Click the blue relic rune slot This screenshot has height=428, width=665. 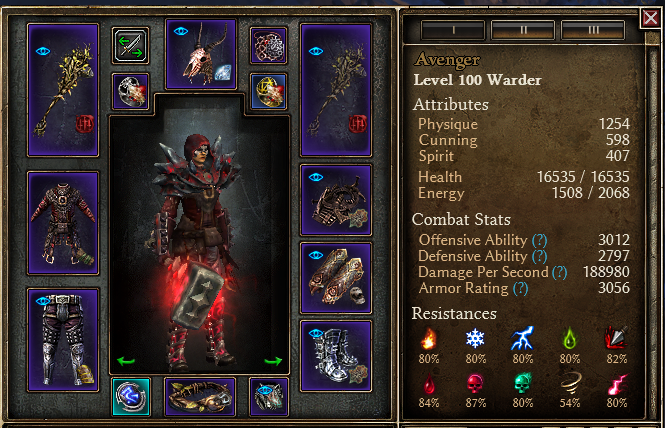pos(131,397)
